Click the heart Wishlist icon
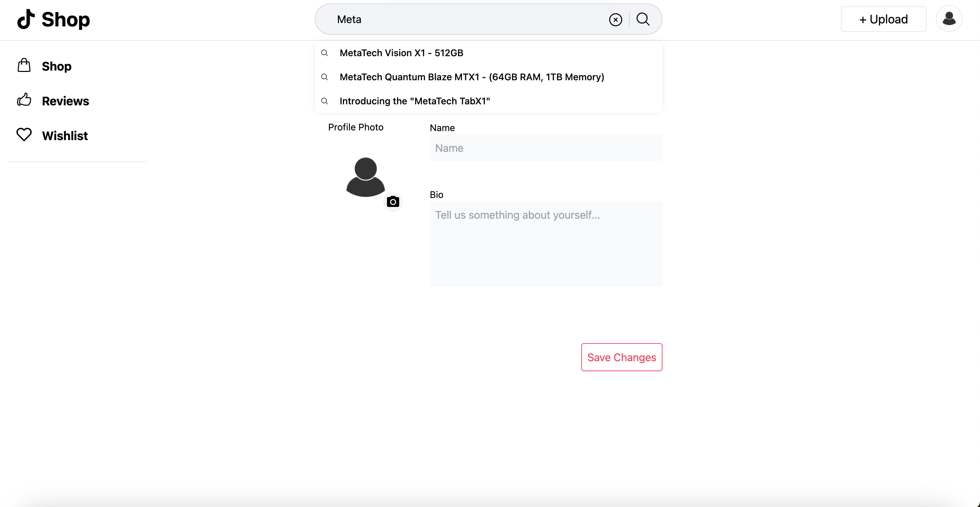Viewport: 980px width, 507px height. click(x=24, y=135)
